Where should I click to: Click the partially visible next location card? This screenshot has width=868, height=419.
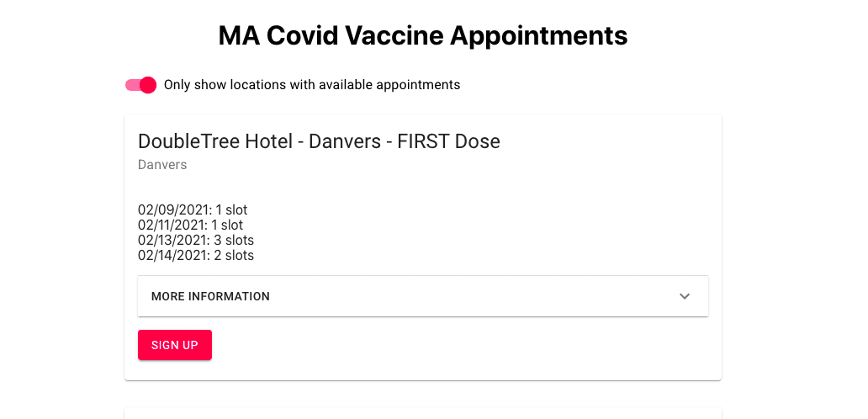423,413
